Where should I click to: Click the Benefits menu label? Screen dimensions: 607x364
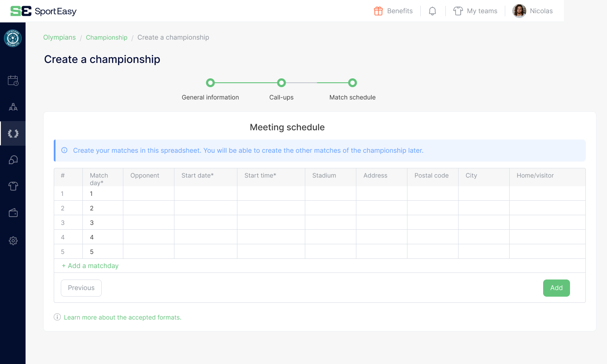pos(400,11)
